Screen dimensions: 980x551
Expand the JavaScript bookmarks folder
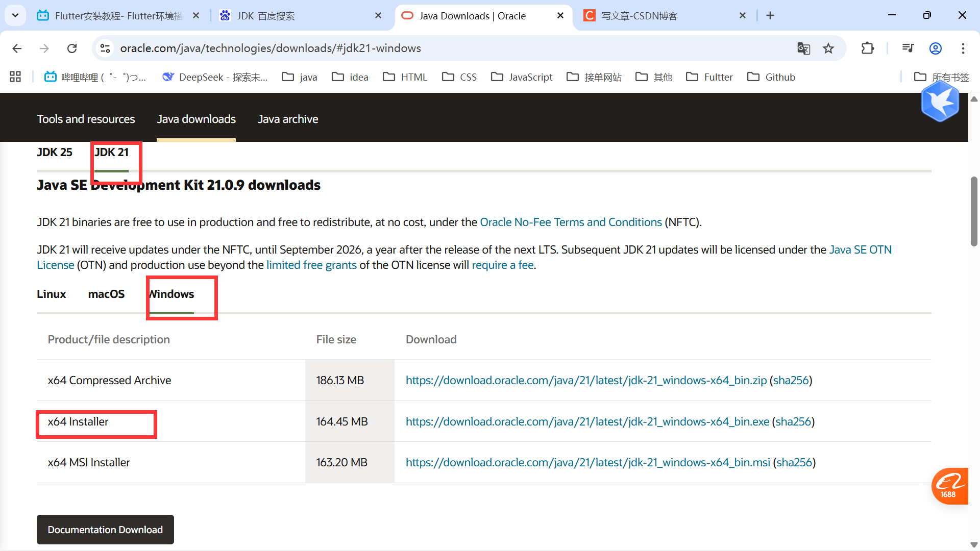522,77
